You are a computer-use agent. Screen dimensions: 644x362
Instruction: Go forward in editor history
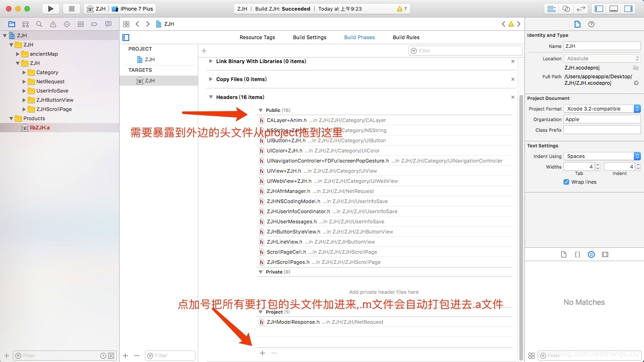click(148, 24)
